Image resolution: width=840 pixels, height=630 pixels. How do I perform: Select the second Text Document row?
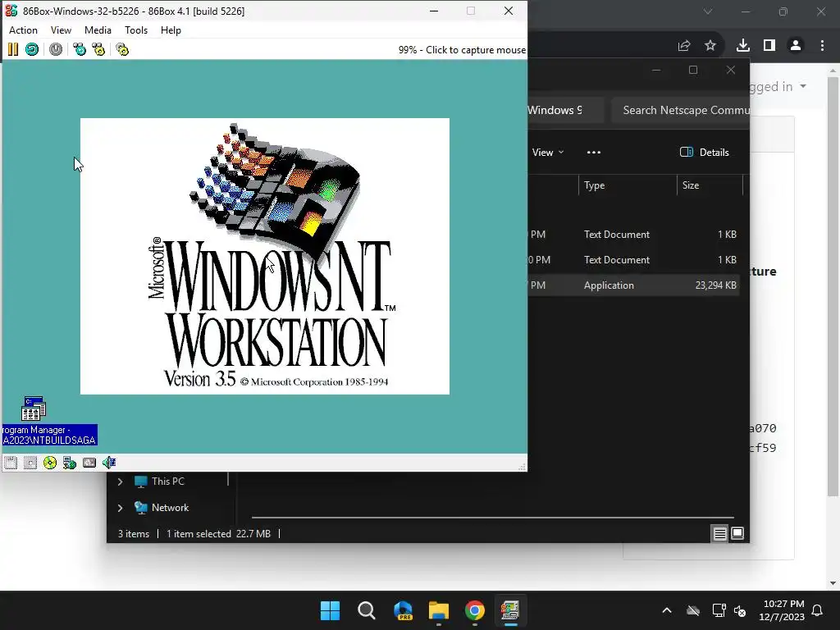[x=633, y=260]
